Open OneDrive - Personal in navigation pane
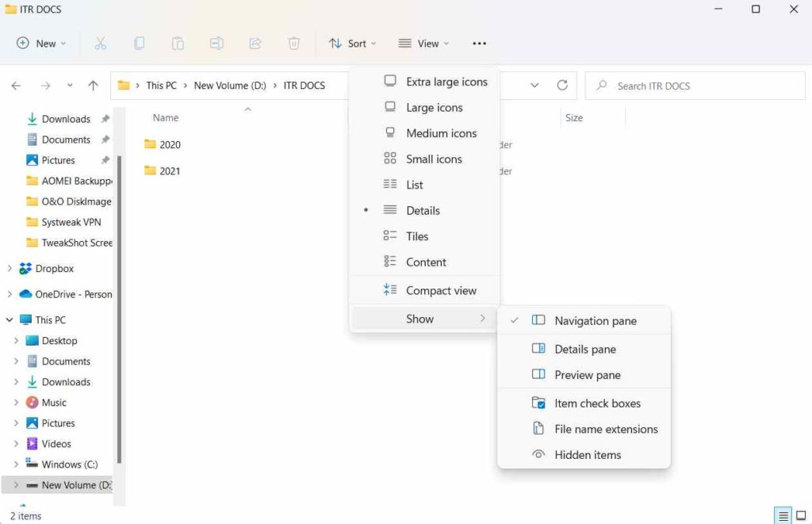This screenshot has height=524, width=812. coord(65,294)
